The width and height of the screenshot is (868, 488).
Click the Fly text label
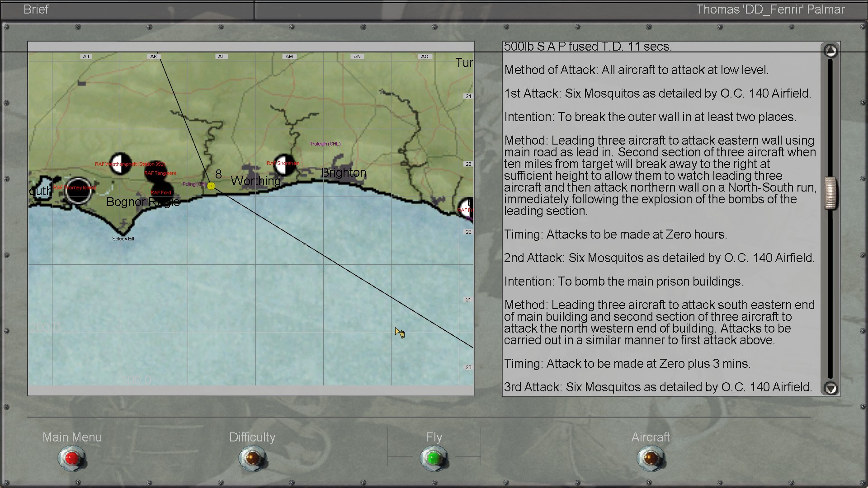click(x=434, y=437)
